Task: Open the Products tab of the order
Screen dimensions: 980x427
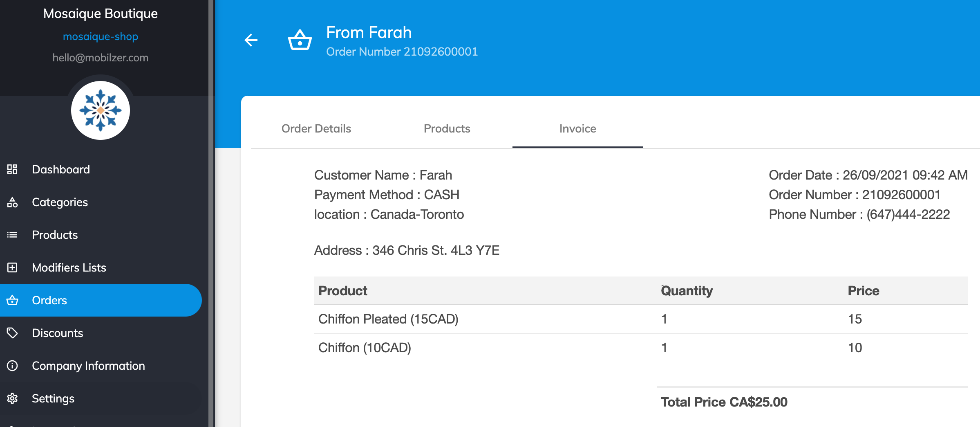Action: pos(447,128)
